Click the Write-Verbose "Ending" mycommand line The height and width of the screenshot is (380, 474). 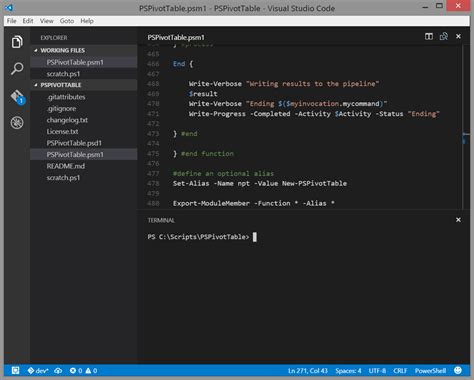[288, 104]
